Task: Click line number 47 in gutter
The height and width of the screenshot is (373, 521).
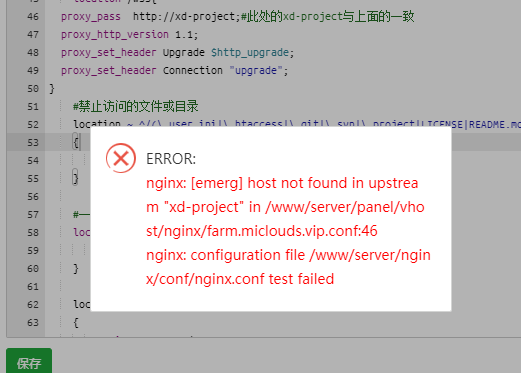Action: click(33, 34)
